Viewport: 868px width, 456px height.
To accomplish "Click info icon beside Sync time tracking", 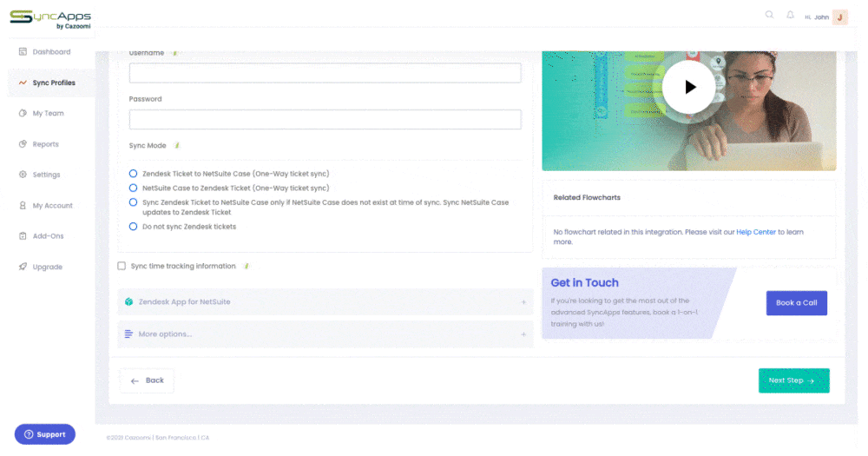I will pyautogui.click(x=247, y=266).
